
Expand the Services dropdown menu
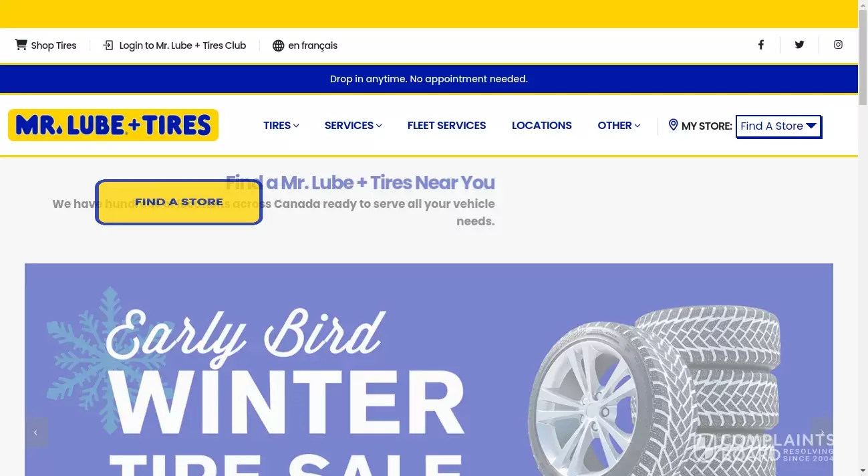coord(353,126)
